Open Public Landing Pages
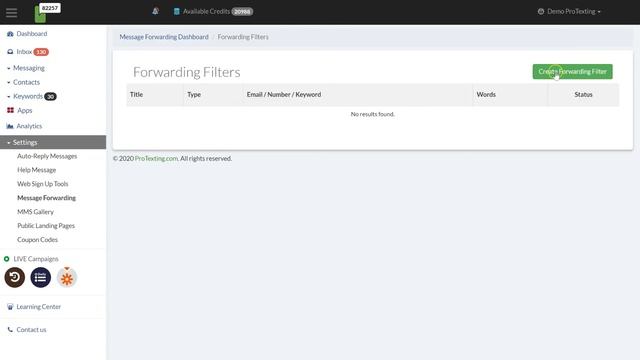This screenshot has width=640, height=360. (x=46, y=226)
